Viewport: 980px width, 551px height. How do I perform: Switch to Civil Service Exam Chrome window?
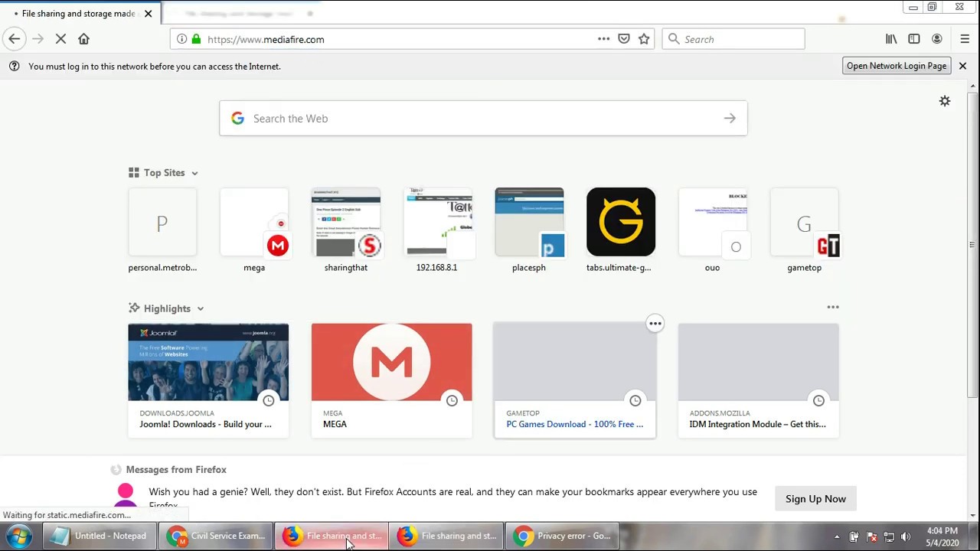(x=216, y=536)
